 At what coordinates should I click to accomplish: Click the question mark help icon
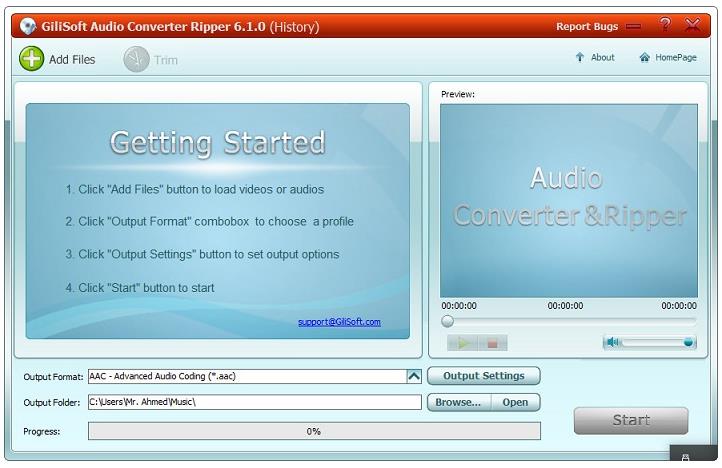point(665,26)
